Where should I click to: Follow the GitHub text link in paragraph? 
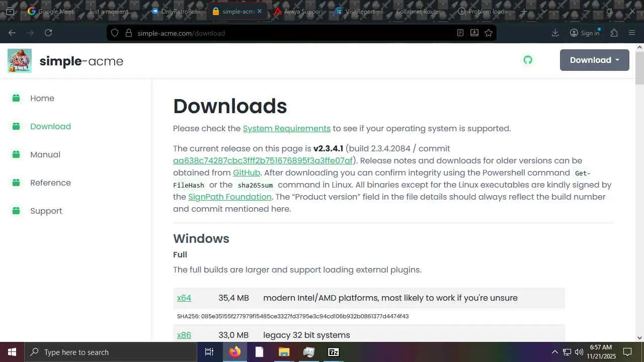pos(247,172)
